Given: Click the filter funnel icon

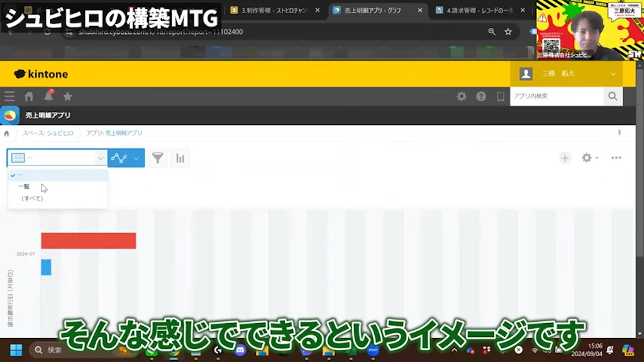Looking at the screenshot, I should click(157, 158).
